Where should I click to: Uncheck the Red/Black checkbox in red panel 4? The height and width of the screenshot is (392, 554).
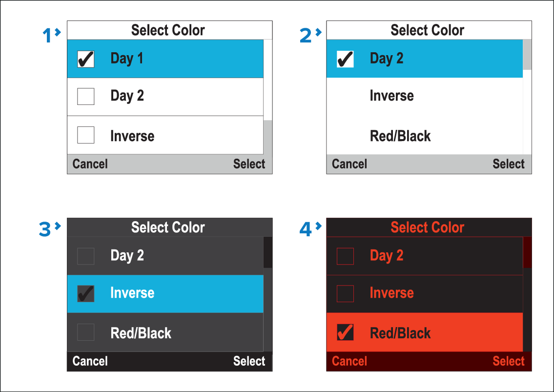click(345, 332)
